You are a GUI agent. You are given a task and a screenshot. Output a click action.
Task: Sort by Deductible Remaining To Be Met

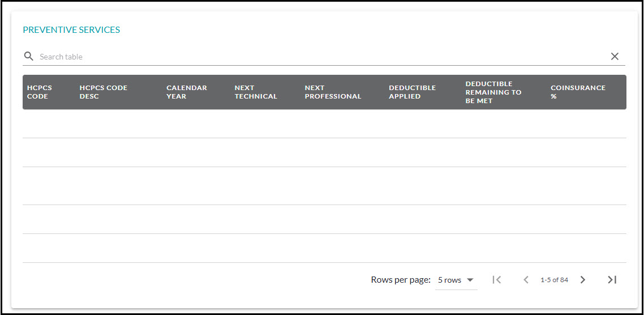click(x=493, y=92)
